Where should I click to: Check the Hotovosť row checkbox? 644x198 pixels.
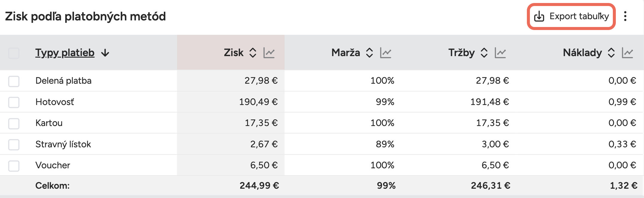point(14,102)
